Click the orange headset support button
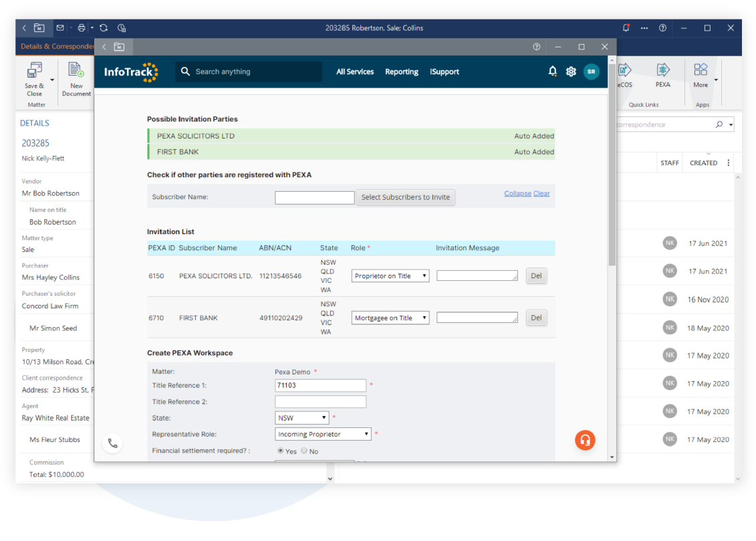The height and width of the screenshot is (541, 756). (585, 440)
